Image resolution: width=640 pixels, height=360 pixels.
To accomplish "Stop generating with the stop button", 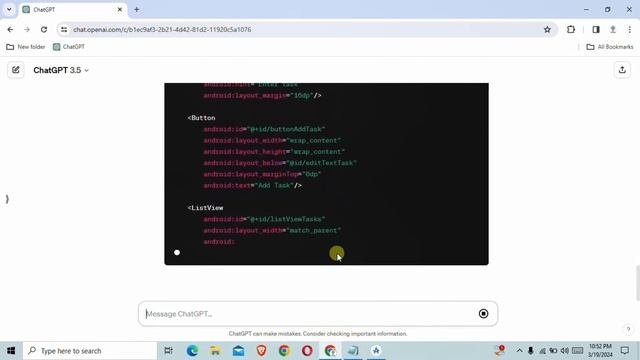I will tap(483, 313).
